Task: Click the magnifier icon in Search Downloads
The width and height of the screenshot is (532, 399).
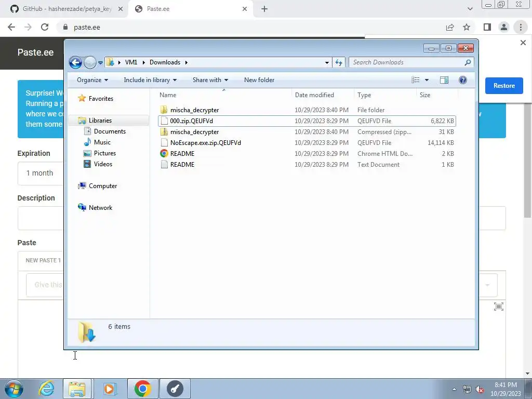Action: tap(468, 62)
